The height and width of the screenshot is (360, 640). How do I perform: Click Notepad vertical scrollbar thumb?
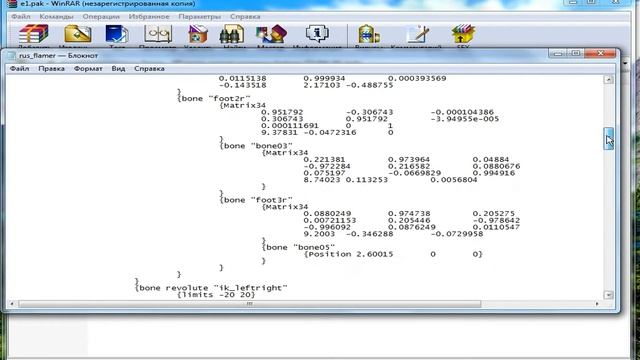(609, 139)
